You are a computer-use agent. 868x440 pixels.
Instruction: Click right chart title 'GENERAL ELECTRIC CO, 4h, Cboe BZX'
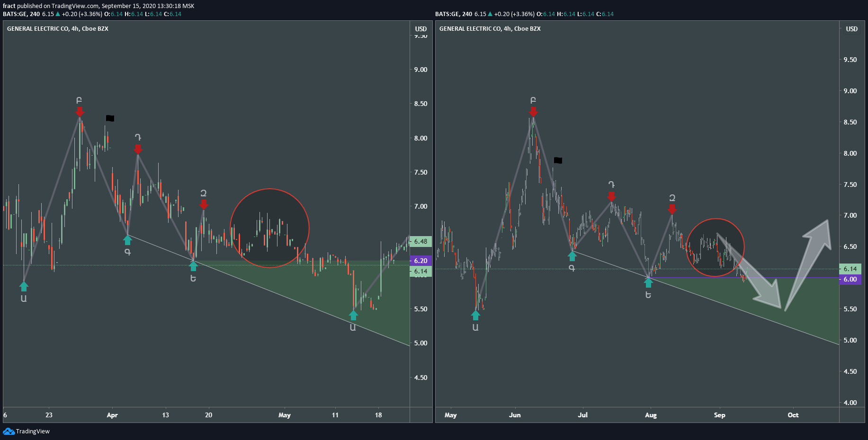point(490,29)
